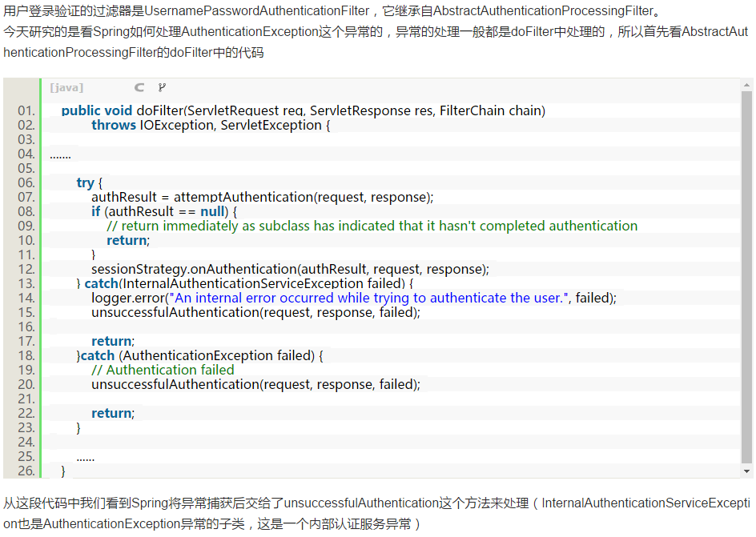Click 'authResult = attemptAuthentication(request, response);'
The height and width of the screenshot is (537, 756).
[x=263, y=198]
